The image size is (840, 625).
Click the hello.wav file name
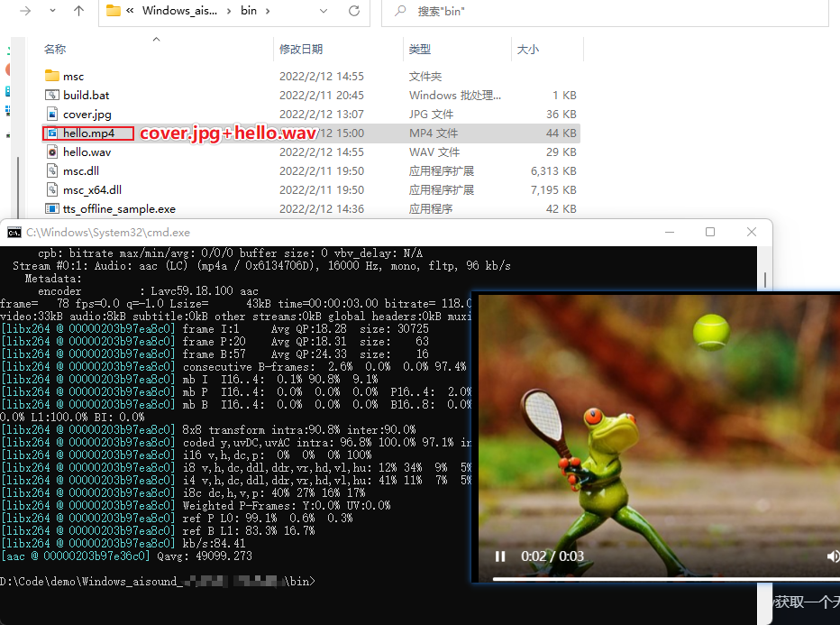click(87, 152)
